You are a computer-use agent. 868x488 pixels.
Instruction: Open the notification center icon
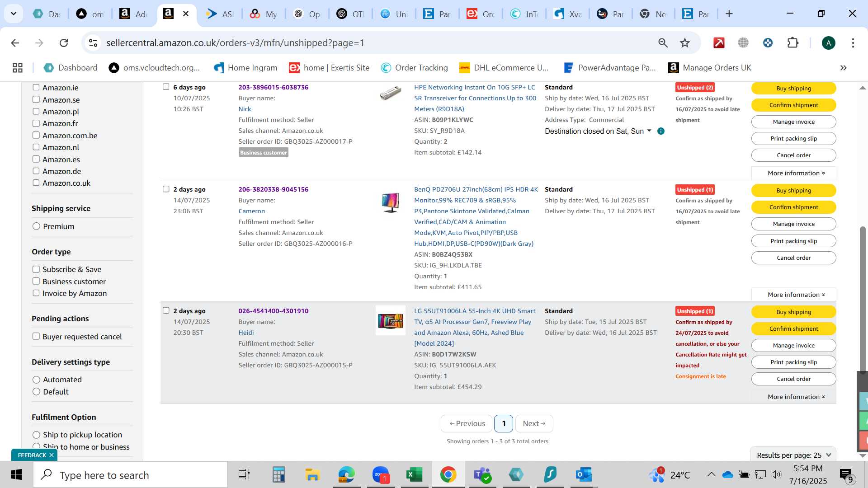[846, 475]
